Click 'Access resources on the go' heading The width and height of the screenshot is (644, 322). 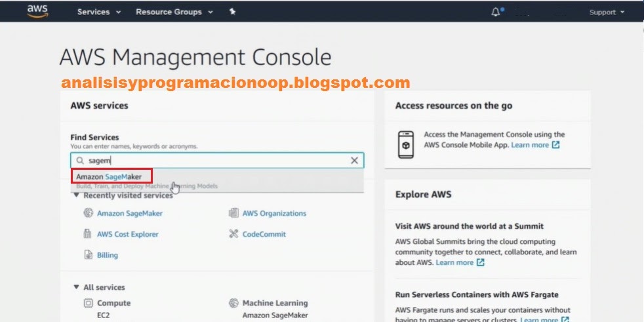tap(454, 106)
